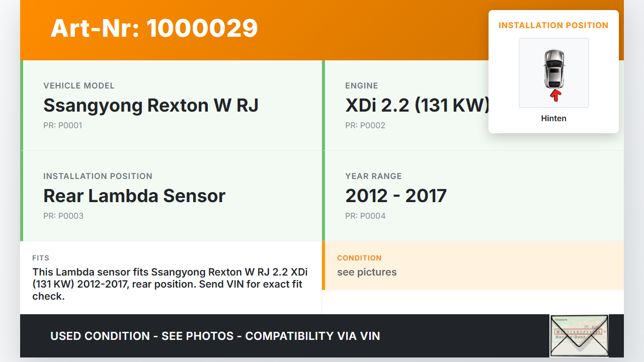Click the FITS description paragraph
This screenshot has width=644, height=362.
click(170, 284)
